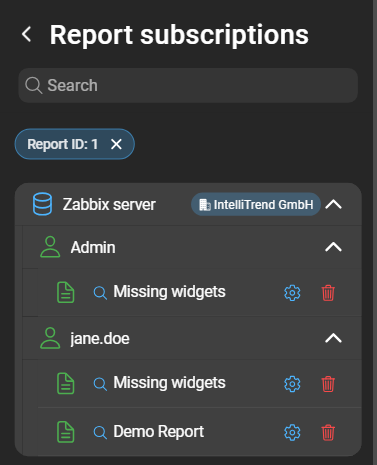Click the Admin user icon
Viewport: 377px width, 465px height.
coord(50,247)
